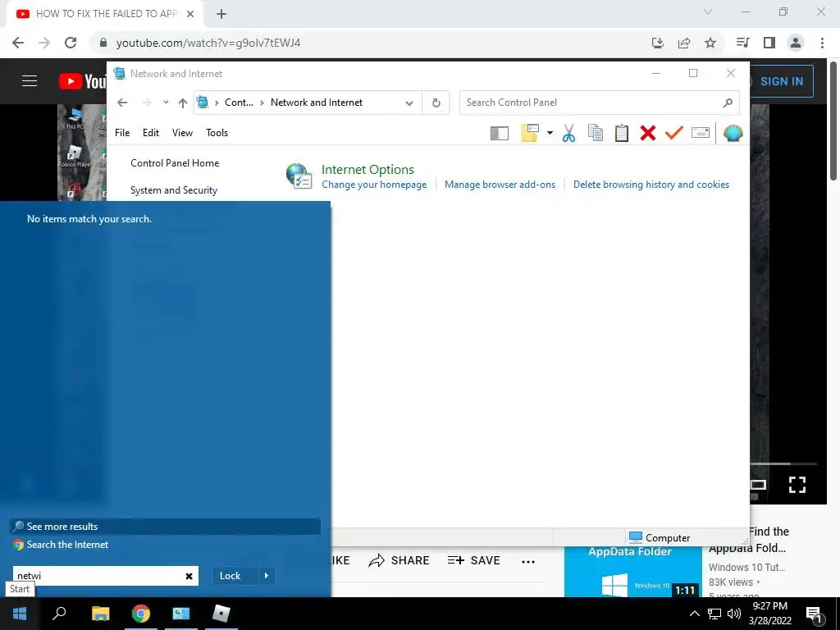Toggle the preview pane layout icon
The height and width of the screenshot is (630, 840).
click(x=500, y=133)
